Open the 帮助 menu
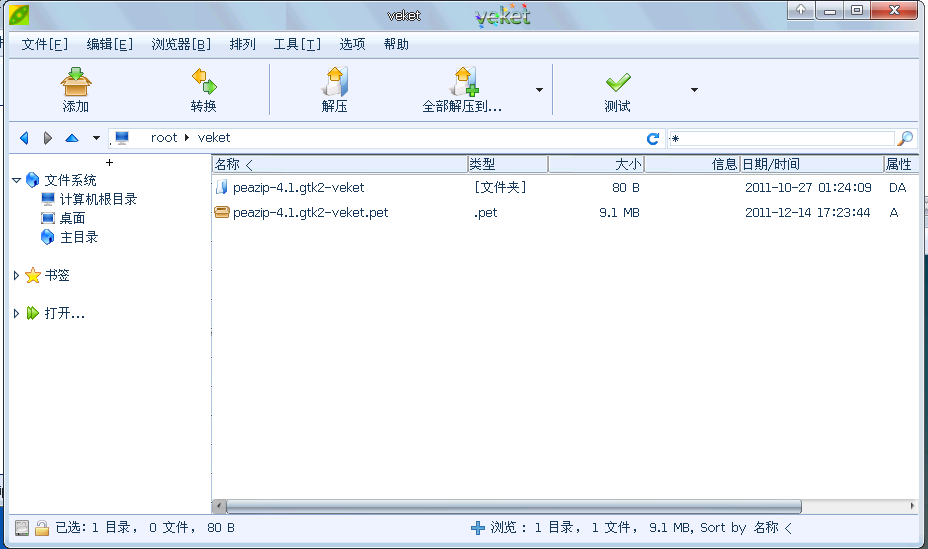This screenshot has width=928, height=549. tap(396, 44)
